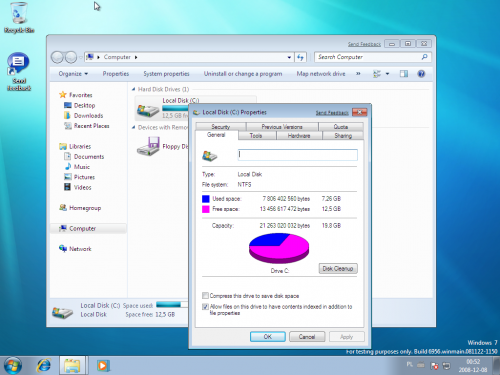Click the Windows Explorer taskbar button
The height and width of the screenshot is (375, 500).
click(72, 365)
